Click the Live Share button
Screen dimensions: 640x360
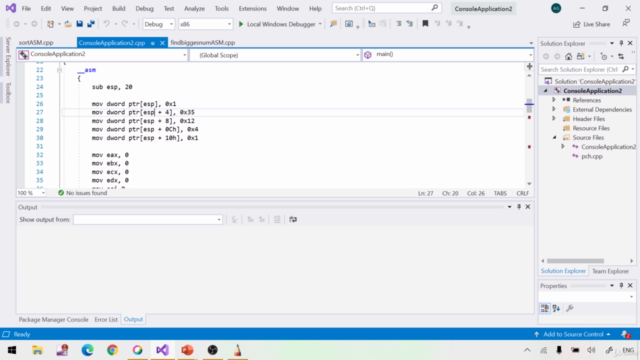[x=591, y=24]
